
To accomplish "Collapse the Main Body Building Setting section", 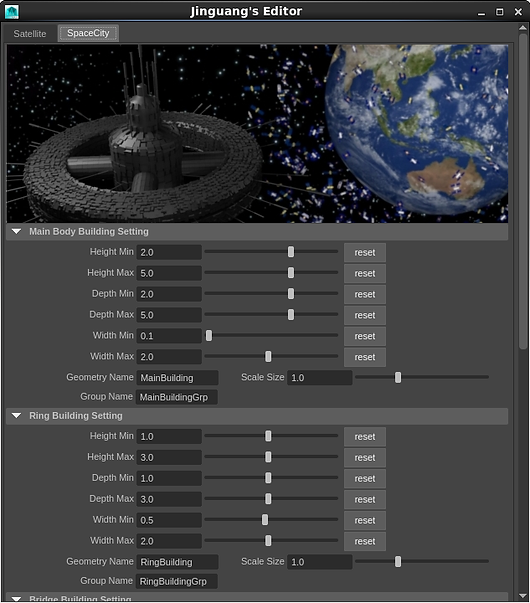I will point(16,232).
